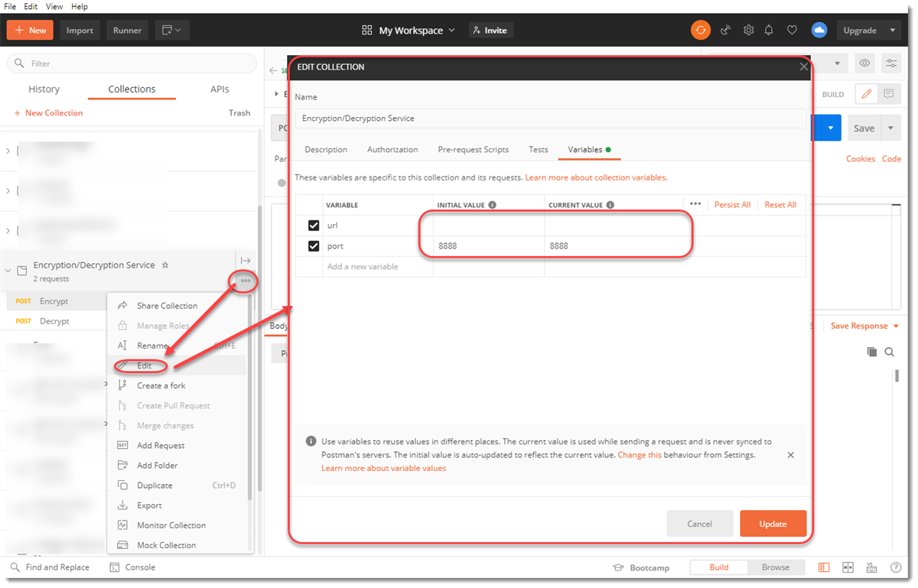Image resolution: width=918 pixels, height=588 pixels.
Task: Open the Save button dropdown arrow
Action: [891, 128]
